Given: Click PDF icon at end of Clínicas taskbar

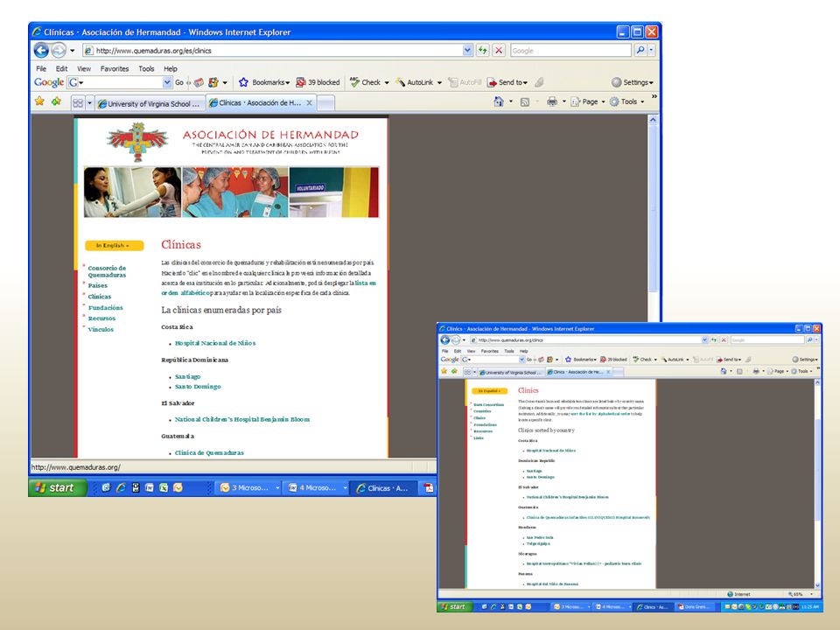Looking at the screenshot, I should click(x=429, y=487).
